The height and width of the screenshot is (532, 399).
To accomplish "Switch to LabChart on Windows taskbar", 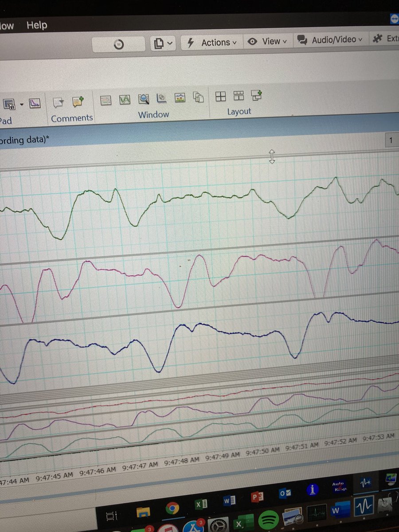I will tap(366, 483).
